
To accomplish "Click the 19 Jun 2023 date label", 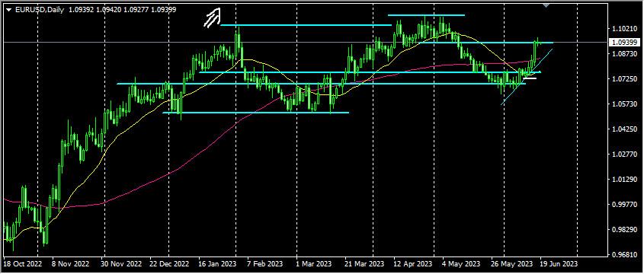I will pyautogui.click(x=559, y=263).
